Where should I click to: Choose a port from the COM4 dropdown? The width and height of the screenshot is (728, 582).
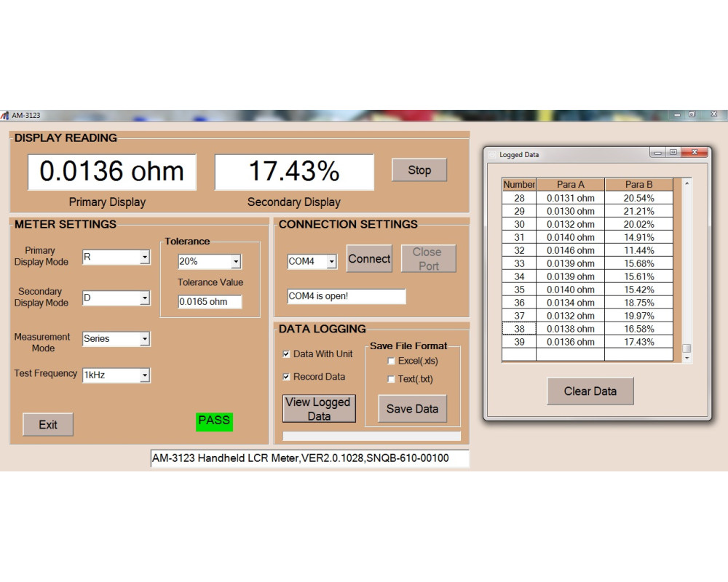[331, 261]
